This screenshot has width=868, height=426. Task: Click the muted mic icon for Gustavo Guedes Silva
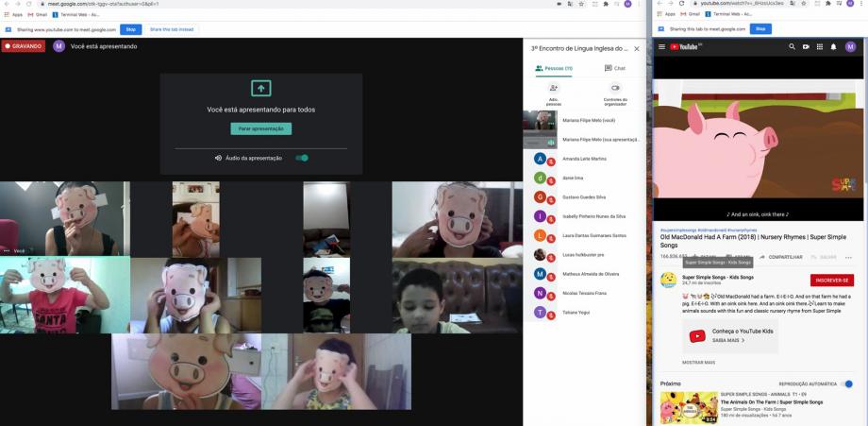(x=551, y=200)
